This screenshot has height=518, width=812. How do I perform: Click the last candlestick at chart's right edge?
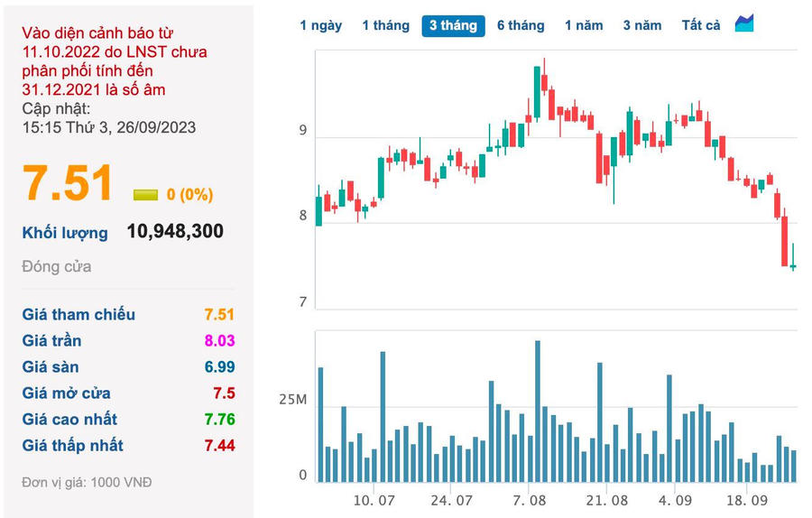793,260
